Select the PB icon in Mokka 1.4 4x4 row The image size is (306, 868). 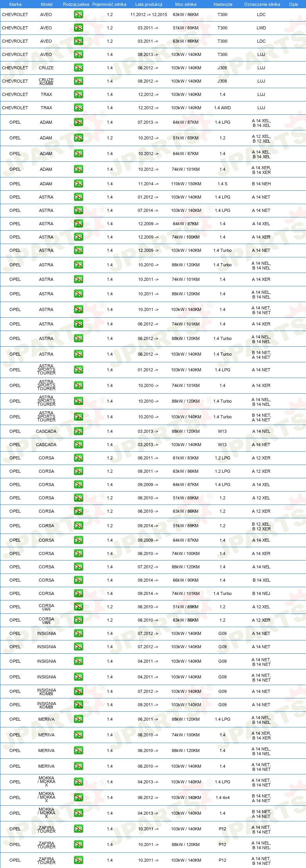[78, 797]
